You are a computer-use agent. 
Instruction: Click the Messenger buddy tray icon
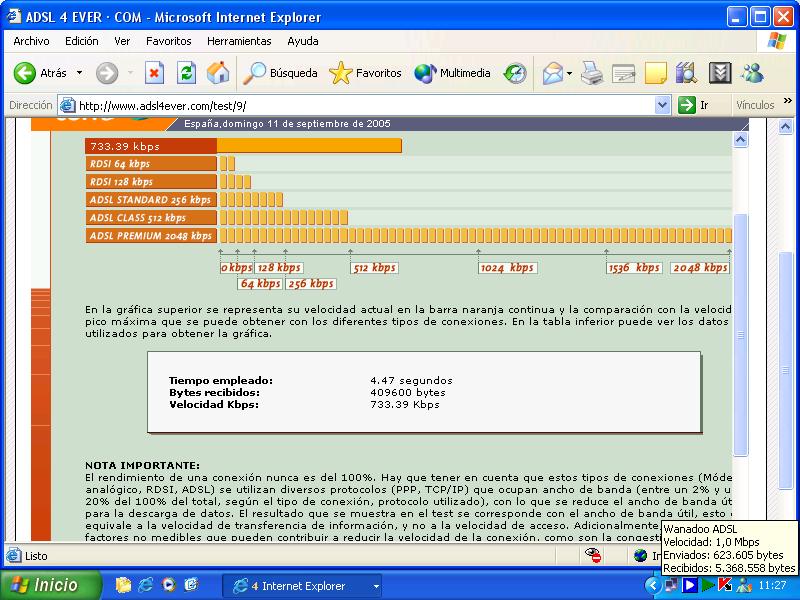pyautogui.click(x=743, y=585)
